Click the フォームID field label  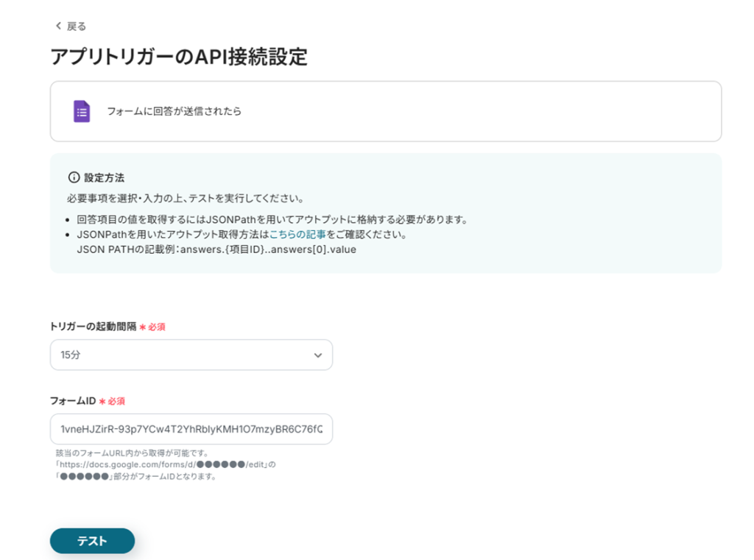73,401
